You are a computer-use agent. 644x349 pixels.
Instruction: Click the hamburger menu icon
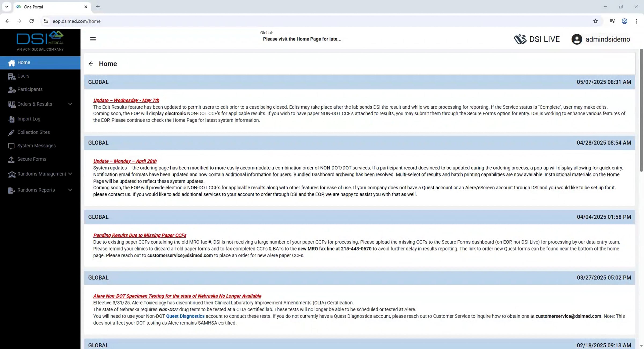[93, 39]
